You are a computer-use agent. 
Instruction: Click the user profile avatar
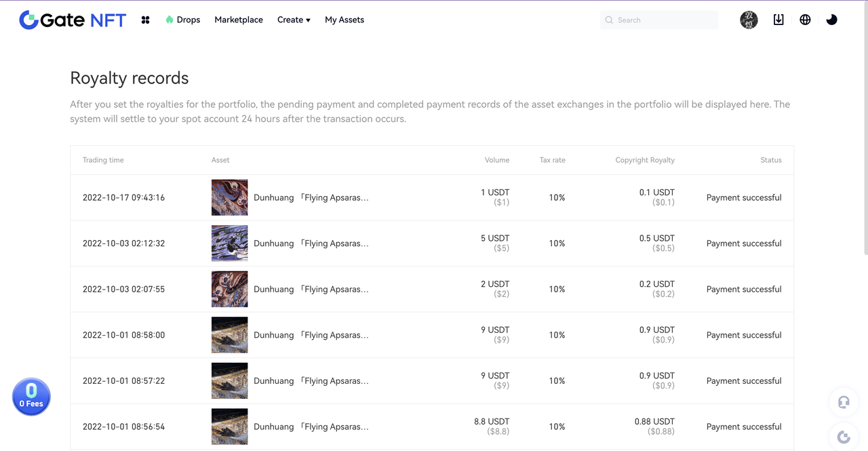click(749, 20)
